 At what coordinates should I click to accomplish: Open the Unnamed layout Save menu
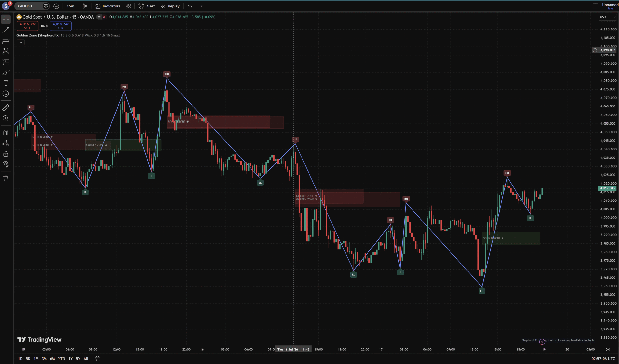610,6
